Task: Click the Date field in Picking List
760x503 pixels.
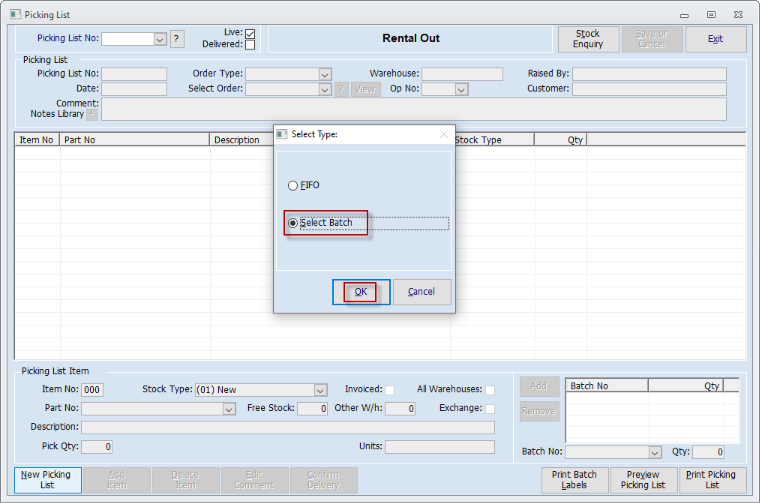Action: [x=134, y=89]
